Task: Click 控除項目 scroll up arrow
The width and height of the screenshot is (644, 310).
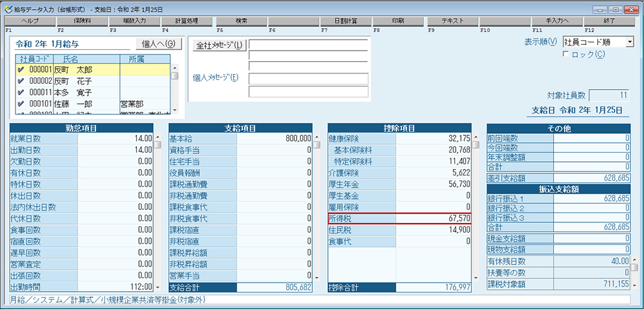Action: [476, 137]
